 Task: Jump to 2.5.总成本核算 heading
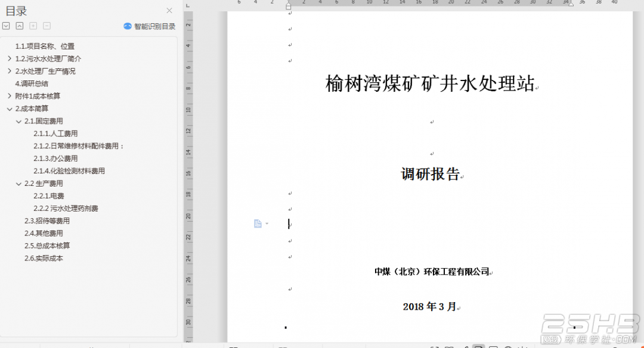click(47, 246)
